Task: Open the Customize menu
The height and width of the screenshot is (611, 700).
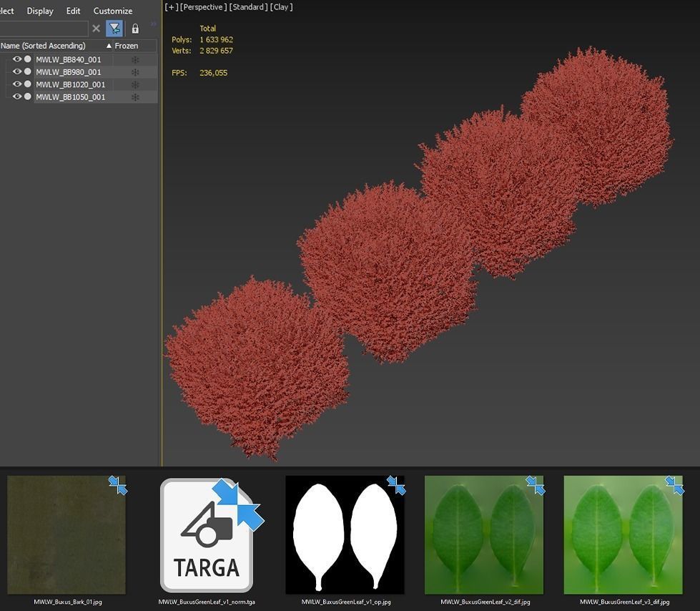Action: [x=112, y=11]
